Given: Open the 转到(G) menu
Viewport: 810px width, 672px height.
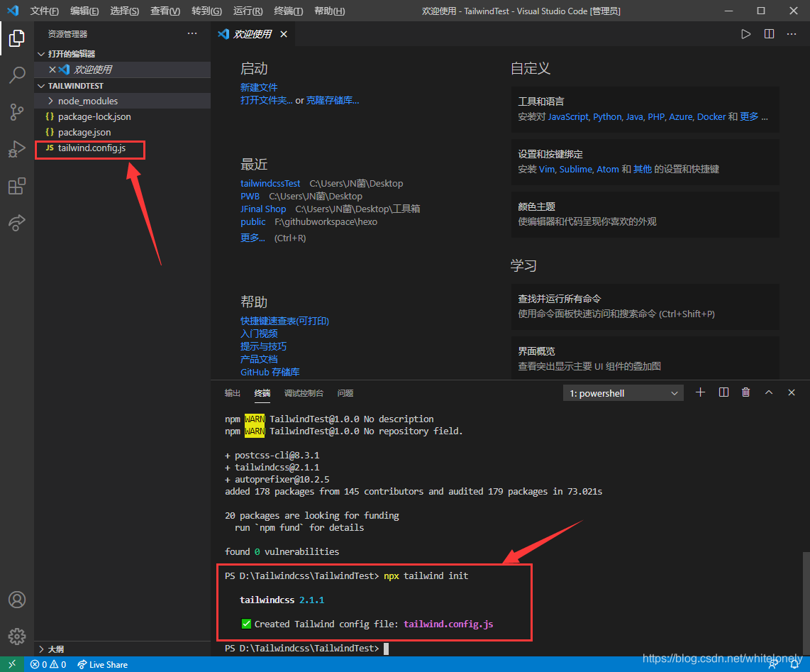Looking at the screenshot, I should pyautogui.click(x=206, y=11).
